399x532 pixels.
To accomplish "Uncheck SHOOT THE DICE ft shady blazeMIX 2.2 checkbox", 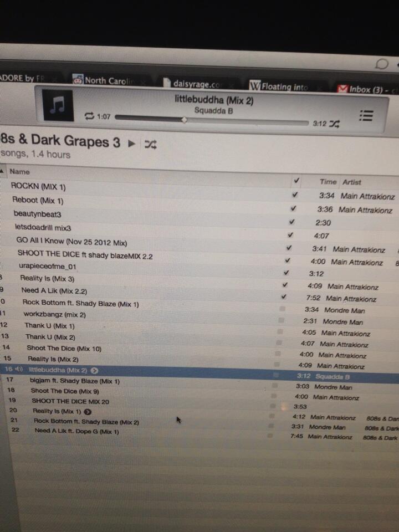I will pyautogui.click(x=288, y=260).
